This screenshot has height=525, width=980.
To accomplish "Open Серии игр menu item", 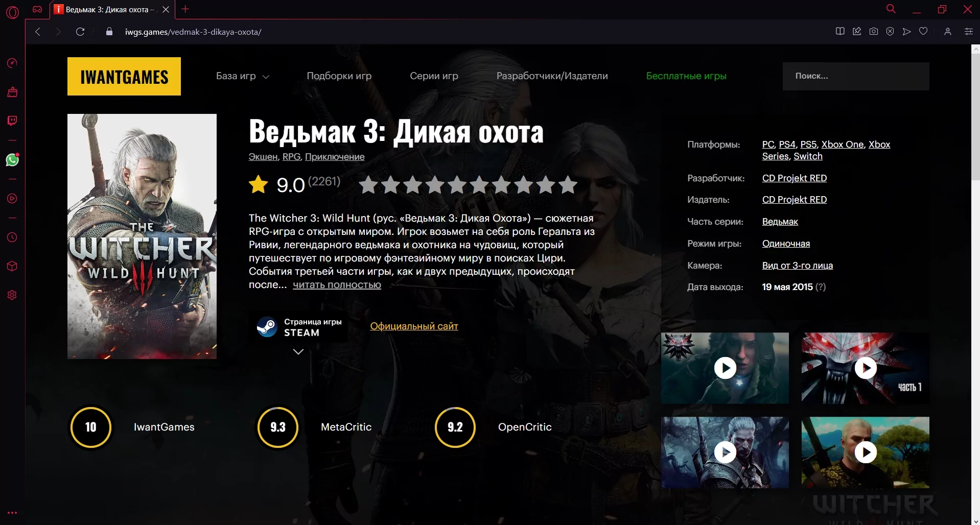I will click(x=434, y=76).
